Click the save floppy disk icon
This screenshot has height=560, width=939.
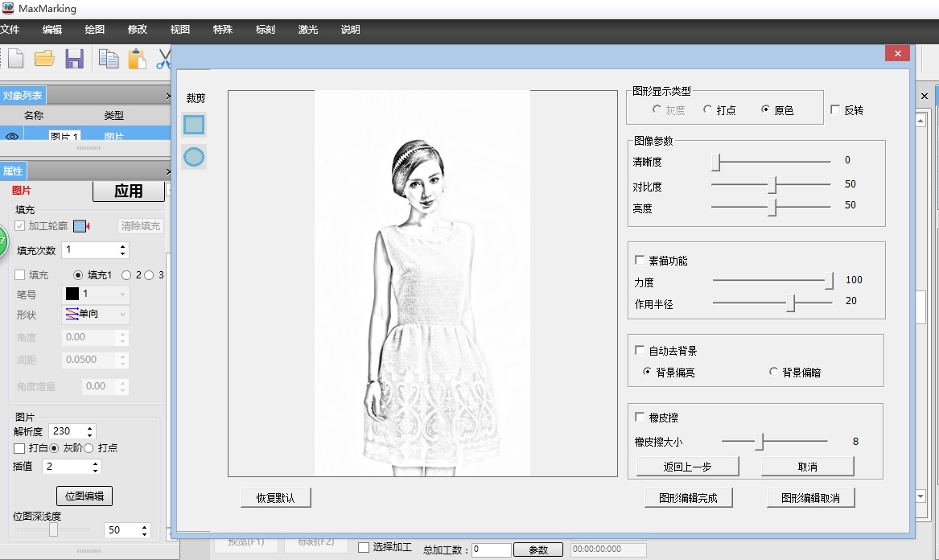(74, 59)
